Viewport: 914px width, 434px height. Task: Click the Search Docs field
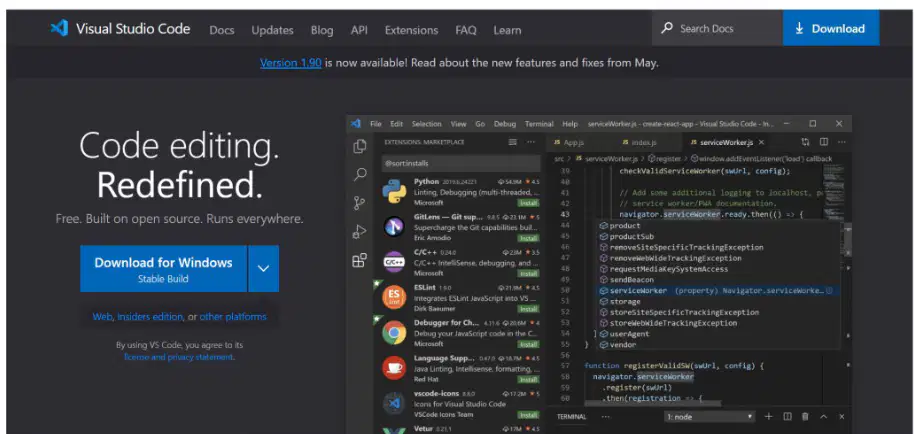point(718,28)
